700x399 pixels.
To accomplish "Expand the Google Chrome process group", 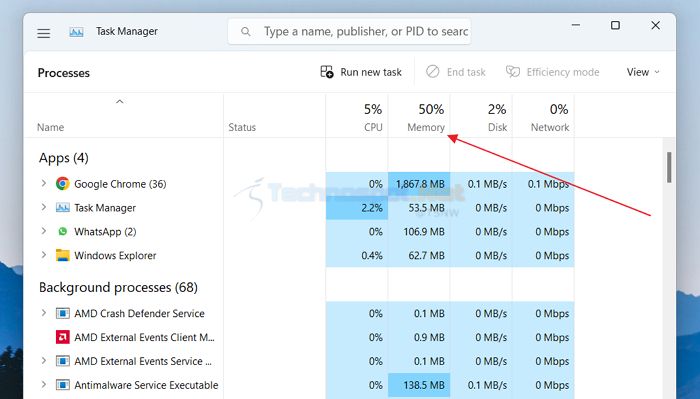I will pyautogui.click(x=44, y=183).
